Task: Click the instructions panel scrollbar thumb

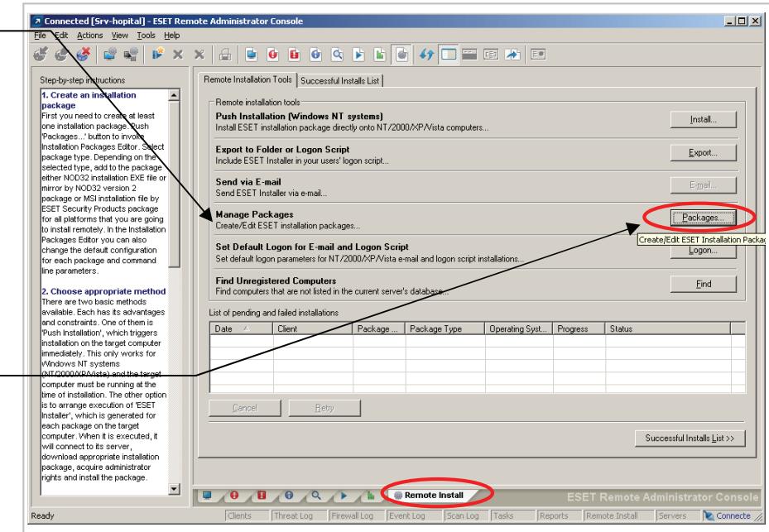Action: (174, 184)
